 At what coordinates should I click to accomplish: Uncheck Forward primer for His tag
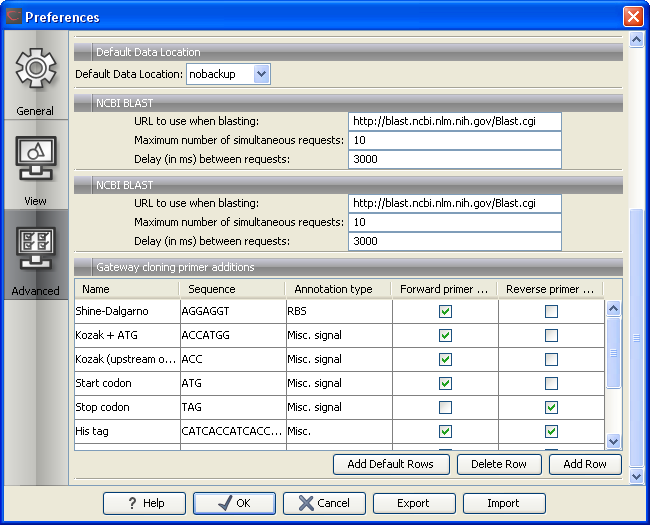445,432
